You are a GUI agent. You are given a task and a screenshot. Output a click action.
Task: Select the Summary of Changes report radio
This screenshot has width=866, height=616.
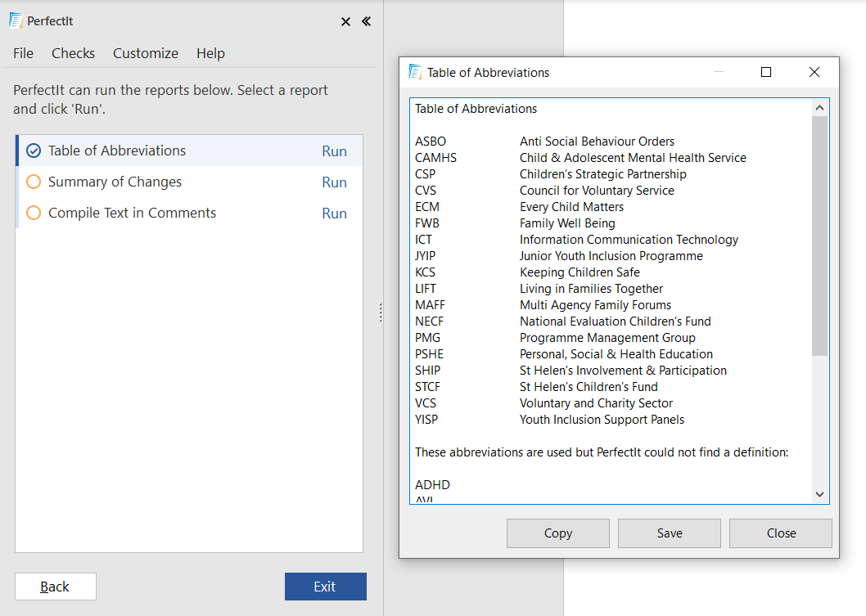coord(34,182)
